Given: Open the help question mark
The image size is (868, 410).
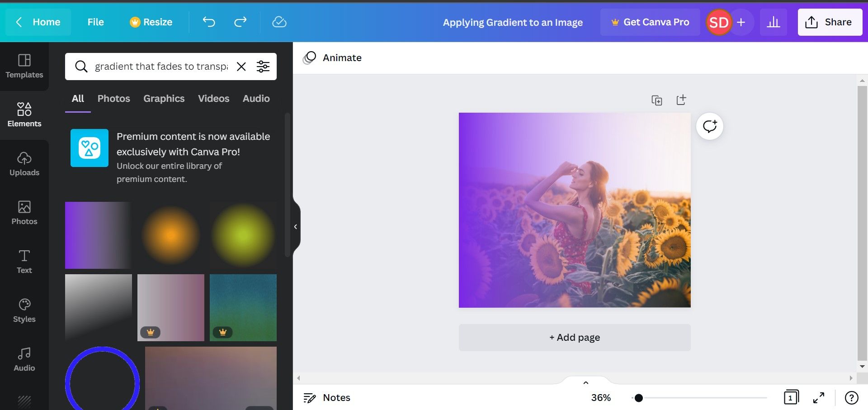Looking at the screenshot, I should tap(852, 398).
